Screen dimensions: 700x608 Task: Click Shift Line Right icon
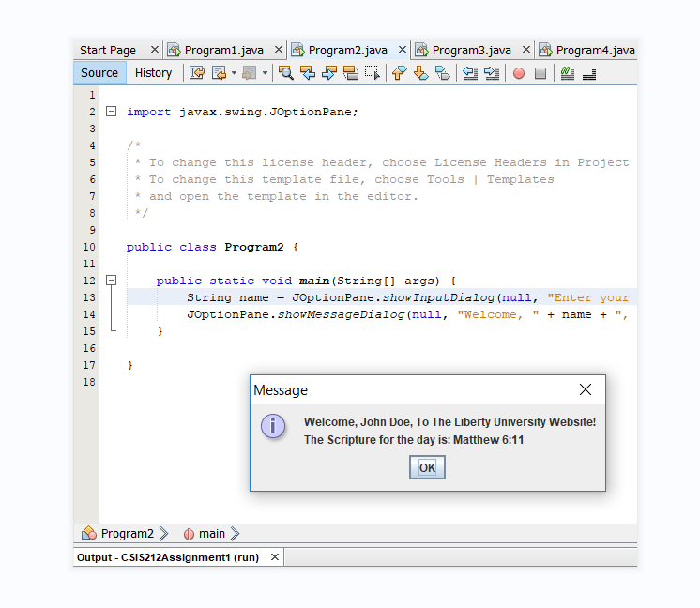(x=492, y=73)
